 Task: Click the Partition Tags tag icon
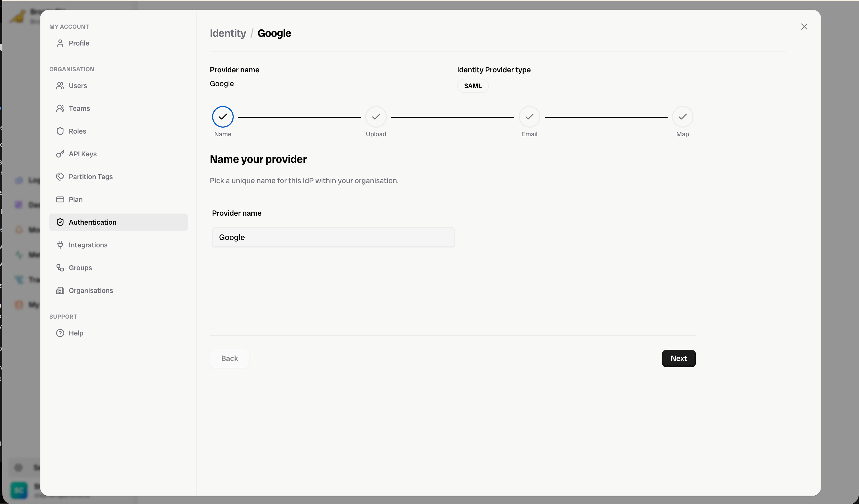click(60, 177)
